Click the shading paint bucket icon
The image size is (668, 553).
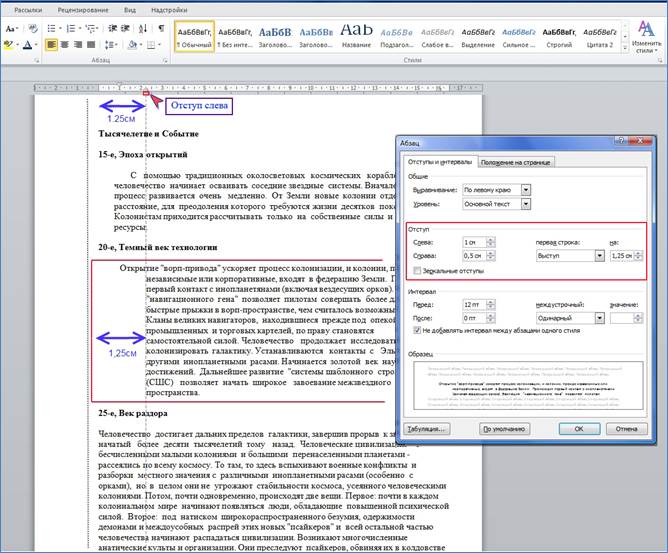pyautogui.click(x=131, y=45)
